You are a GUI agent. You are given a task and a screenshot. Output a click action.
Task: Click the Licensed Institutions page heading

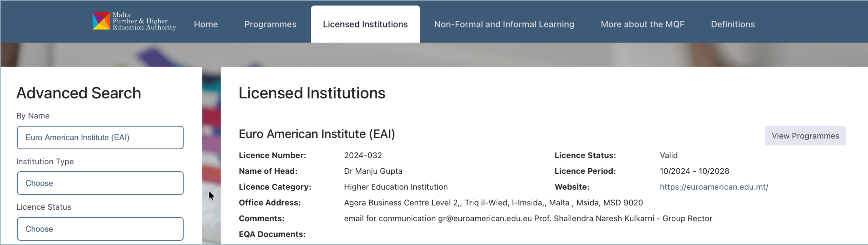(x=312, y=93)
